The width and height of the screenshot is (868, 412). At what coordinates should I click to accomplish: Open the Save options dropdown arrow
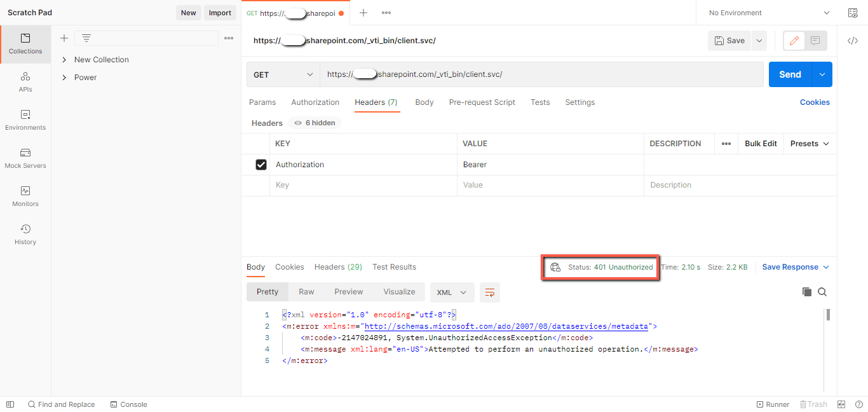pos(759,41)
